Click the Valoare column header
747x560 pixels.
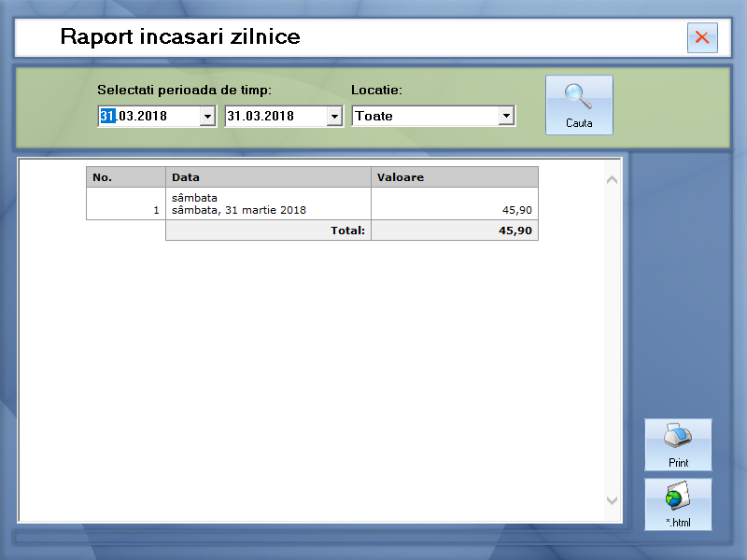click(455, 177)
